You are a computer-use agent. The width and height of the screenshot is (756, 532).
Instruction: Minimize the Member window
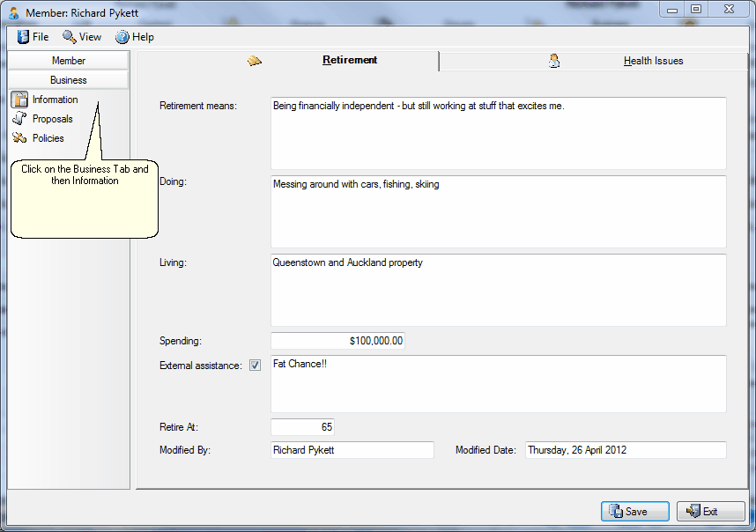(672, 10)
